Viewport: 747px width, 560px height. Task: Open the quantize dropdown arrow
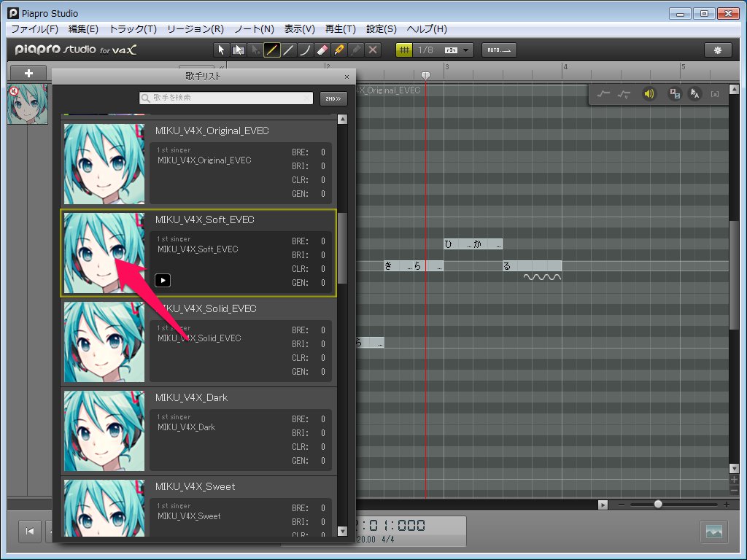point(466,50)
